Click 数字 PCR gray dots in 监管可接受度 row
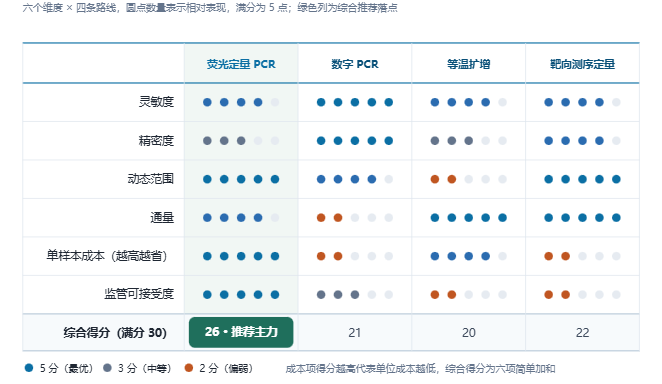This screenshot has width=662, height=384. point(338,295)
